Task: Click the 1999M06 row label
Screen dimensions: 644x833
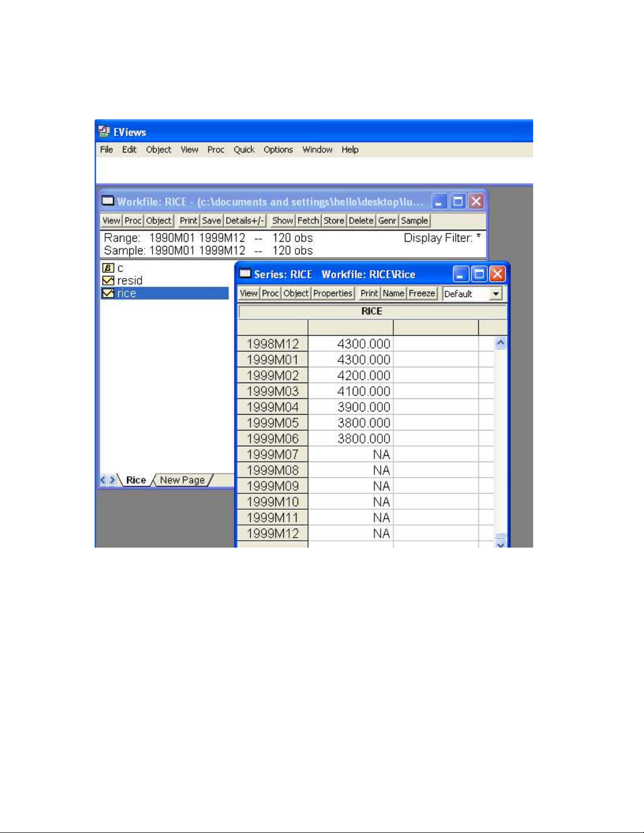Action: (273, 438)
